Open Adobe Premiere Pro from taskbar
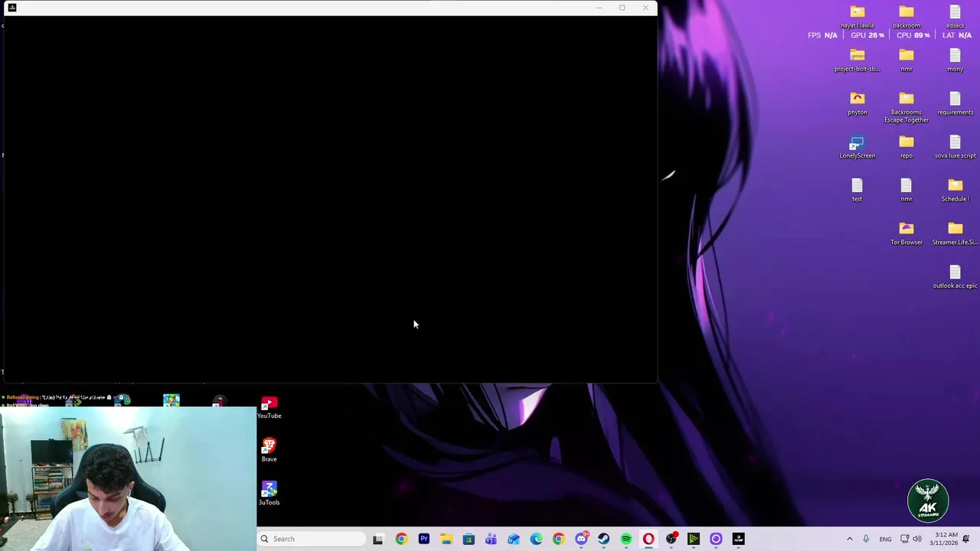Viewport: 980px width, 551px height. click(423, 539)
